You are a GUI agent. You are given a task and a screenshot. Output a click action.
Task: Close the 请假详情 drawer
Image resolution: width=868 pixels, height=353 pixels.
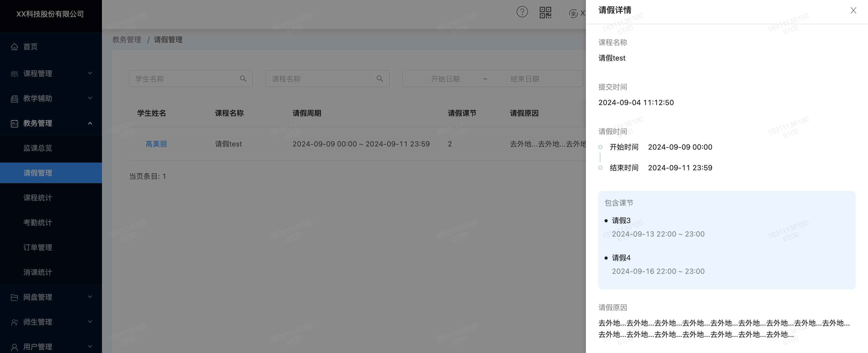pyautogui.click(x=853, y=10)
